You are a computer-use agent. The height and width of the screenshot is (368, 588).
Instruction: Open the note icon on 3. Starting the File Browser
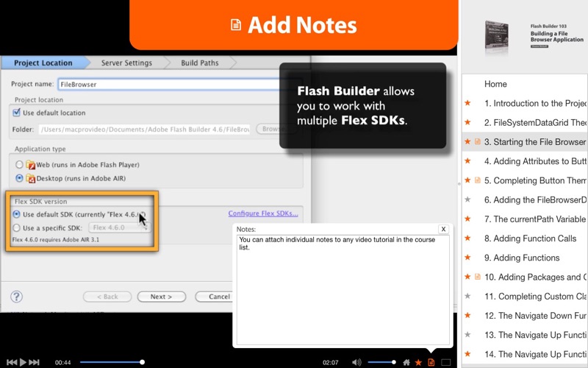477,141
